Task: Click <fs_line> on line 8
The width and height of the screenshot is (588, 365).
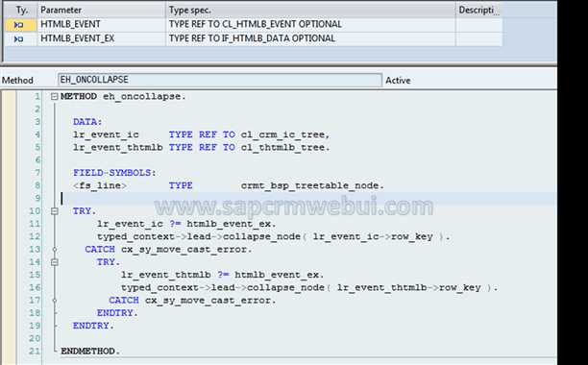Action: [100, 185]
